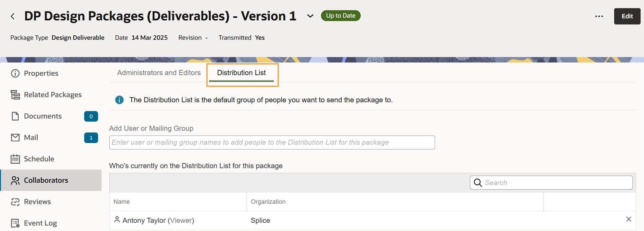Remove Antony Taylor from distribution list

pyautogui.click(x=628, y=219)
